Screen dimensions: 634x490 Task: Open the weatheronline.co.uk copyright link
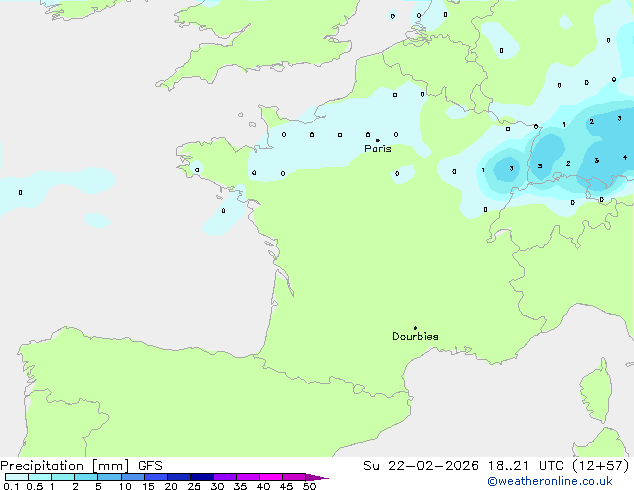[x=549, y=481]
